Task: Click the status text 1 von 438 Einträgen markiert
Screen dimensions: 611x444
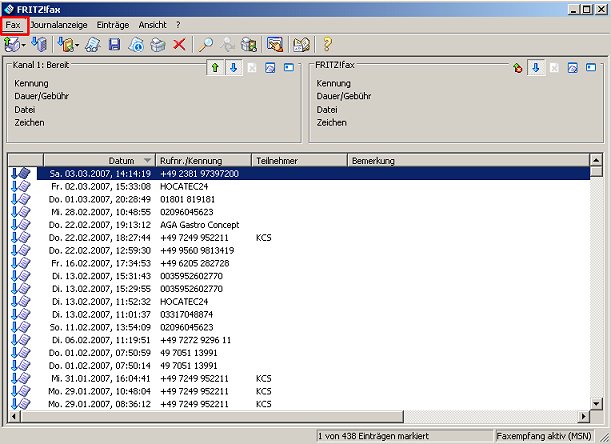Action: coord(373,436)
